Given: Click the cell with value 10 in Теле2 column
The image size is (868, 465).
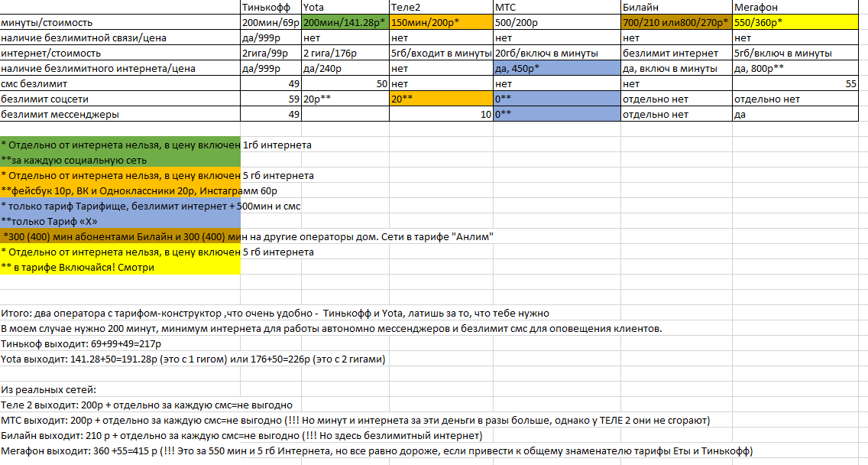Looking at the screenshot, I should tap(441, 114).
